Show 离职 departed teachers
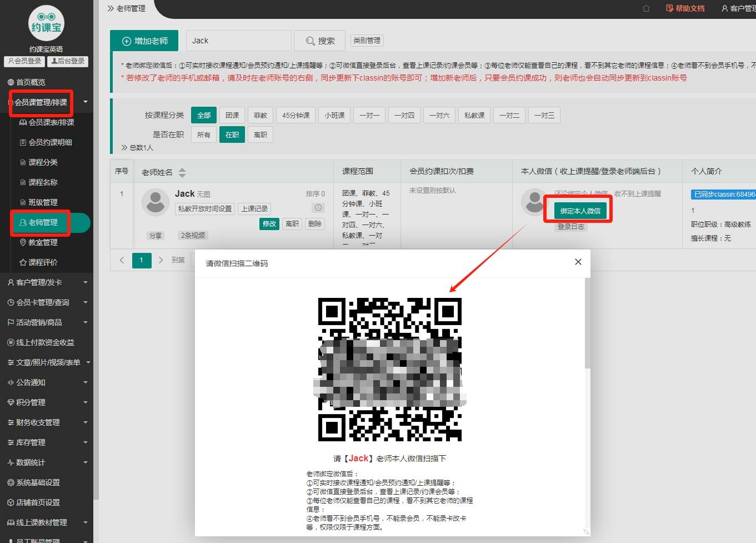This screenshot has width=756, height=543. coord(261,134)
